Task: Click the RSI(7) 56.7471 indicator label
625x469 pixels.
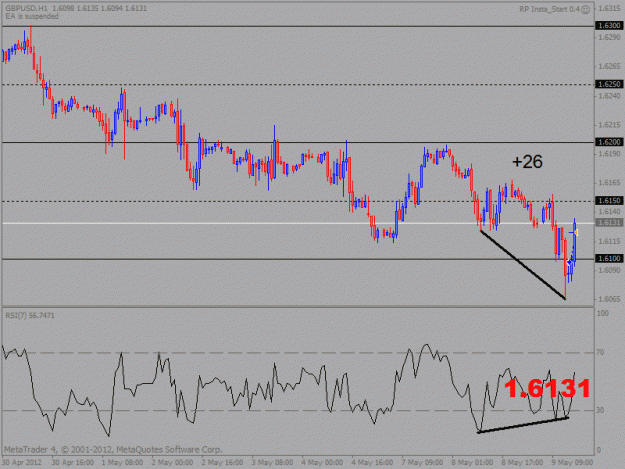Action: (x=30, y=316)
